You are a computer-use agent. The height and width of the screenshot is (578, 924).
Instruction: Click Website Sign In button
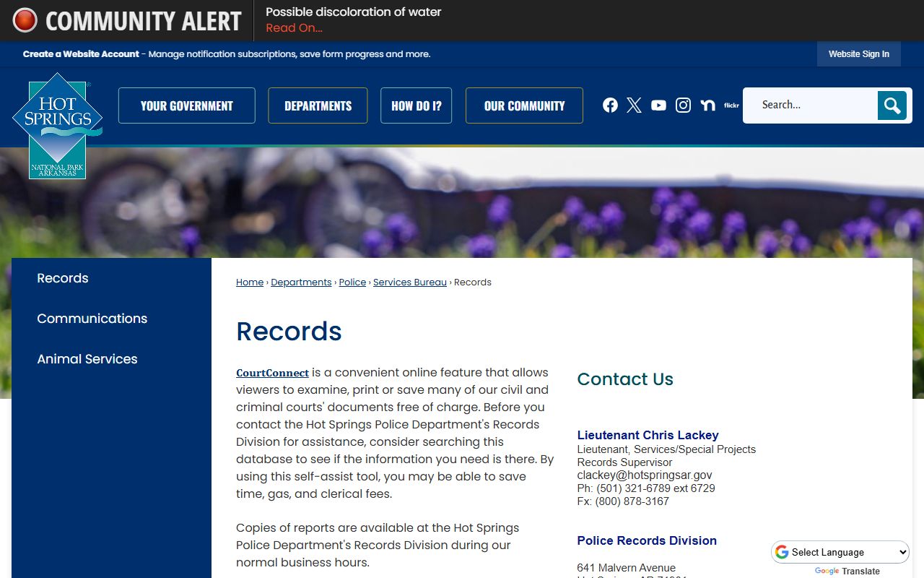pos(859,54)
